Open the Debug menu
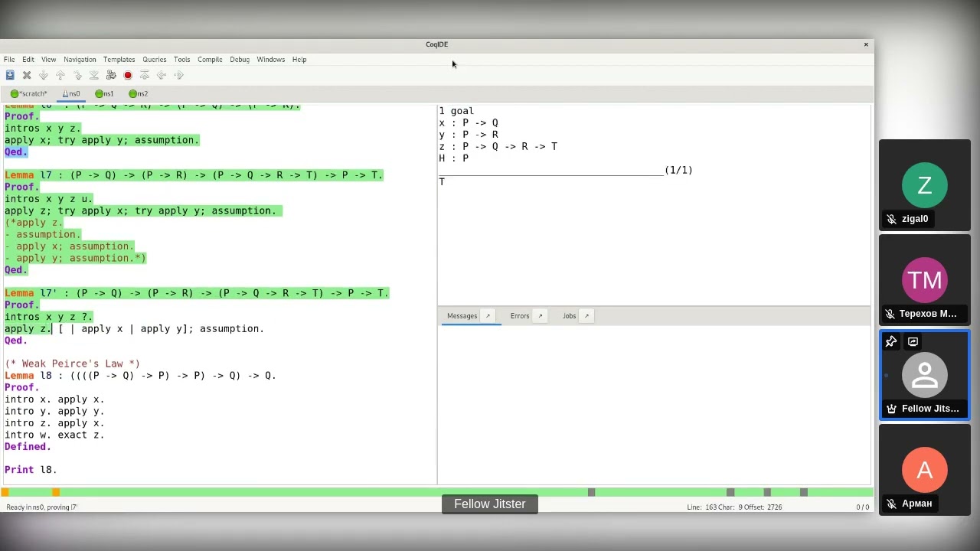 240,60
